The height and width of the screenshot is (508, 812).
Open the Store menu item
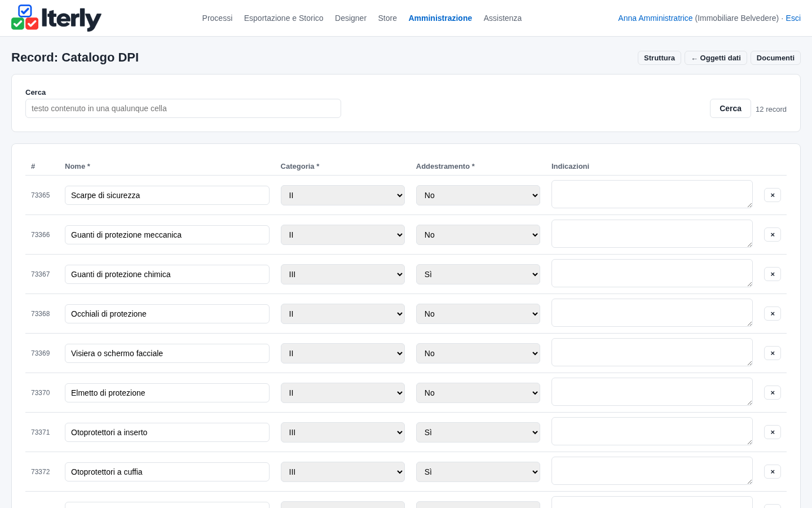pyautogui.click(x=387, y=18)
